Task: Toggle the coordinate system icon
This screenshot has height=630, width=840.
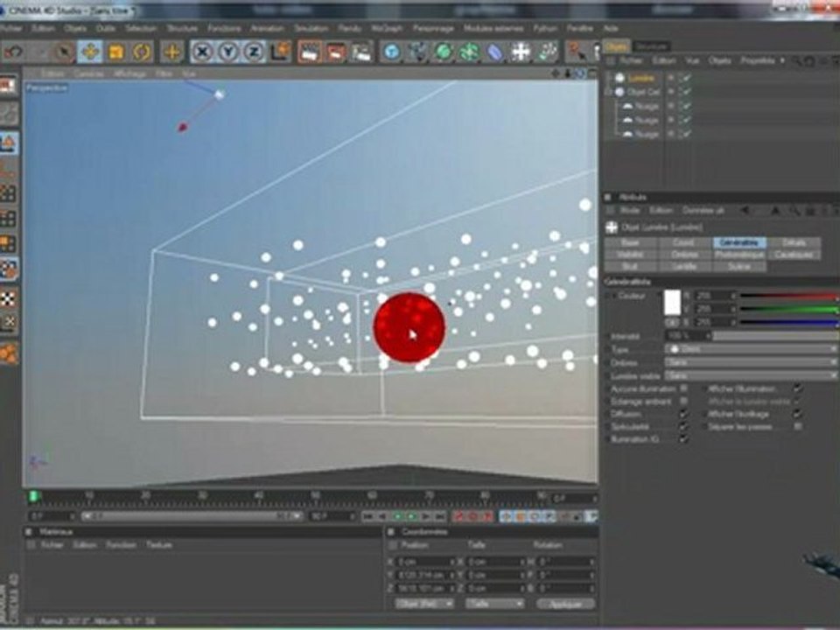Action: 280,52
